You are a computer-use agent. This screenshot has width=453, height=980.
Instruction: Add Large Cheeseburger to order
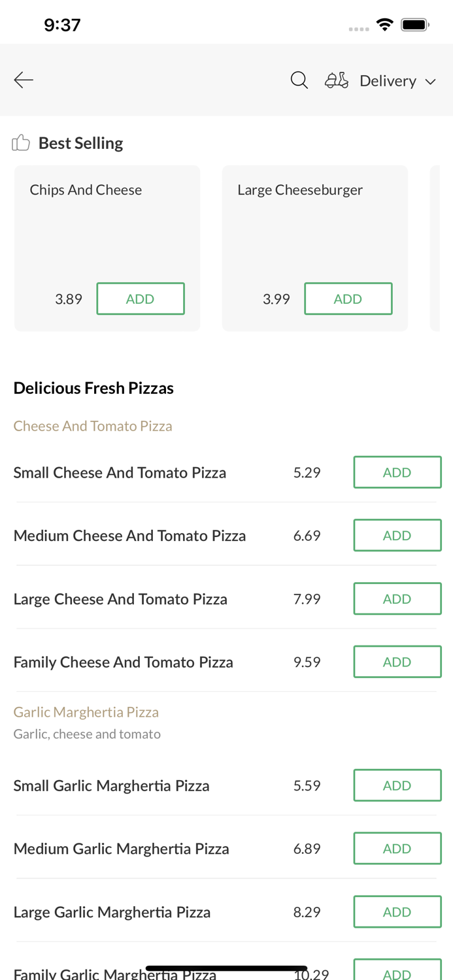(348, 299)
